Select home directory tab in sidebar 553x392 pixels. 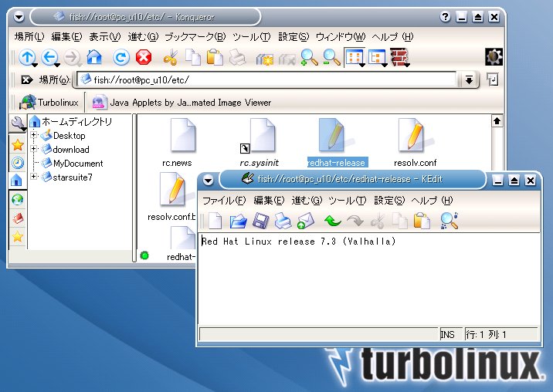tap(17, 180)
